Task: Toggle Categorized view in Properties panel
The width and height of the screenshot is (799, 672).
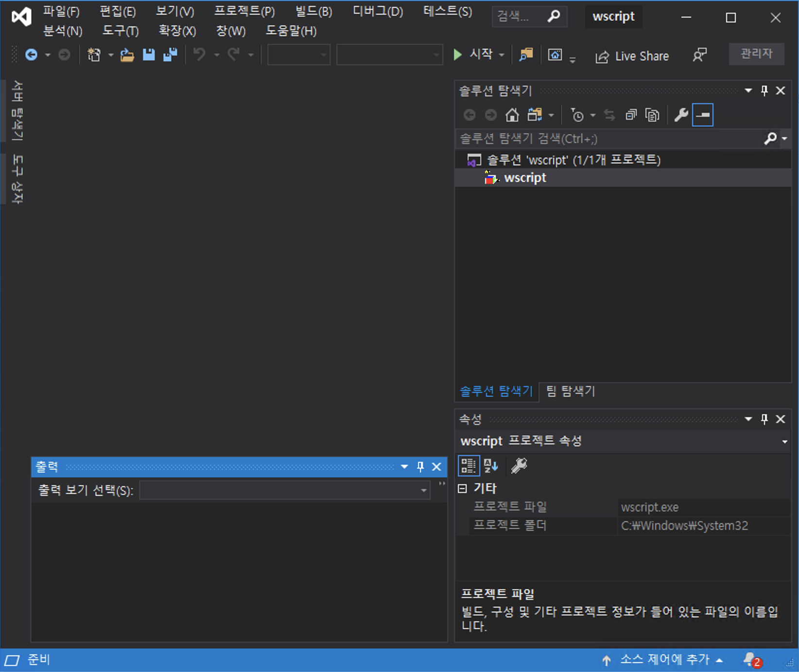Action: tap(469, 466)
